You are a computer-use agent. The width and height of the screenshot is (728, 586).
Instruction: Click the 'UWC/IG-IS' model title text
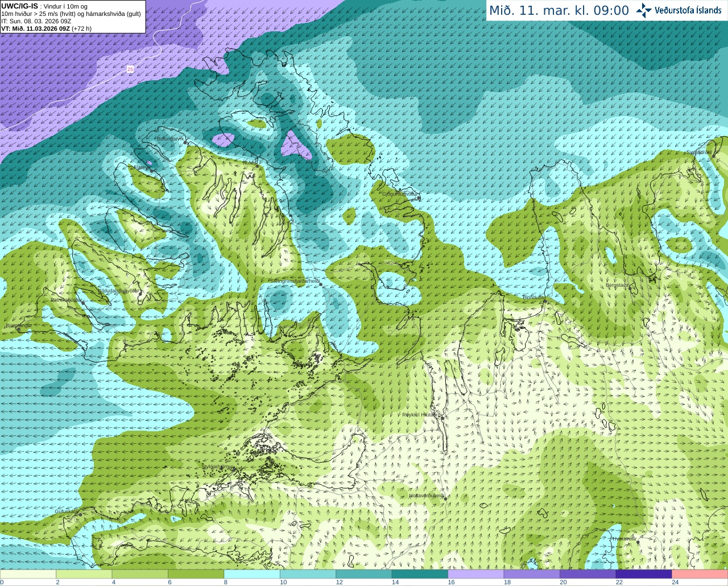19,6
